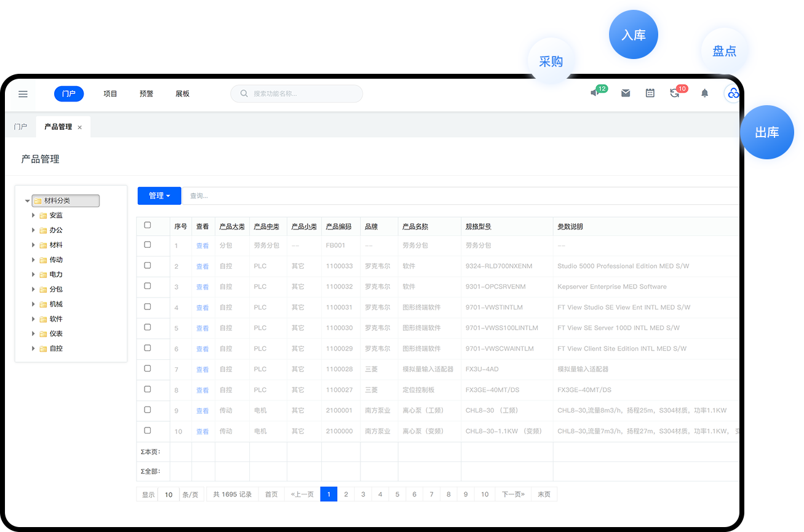
Task: Open the mail envelope icon
Action: [626, 93]
